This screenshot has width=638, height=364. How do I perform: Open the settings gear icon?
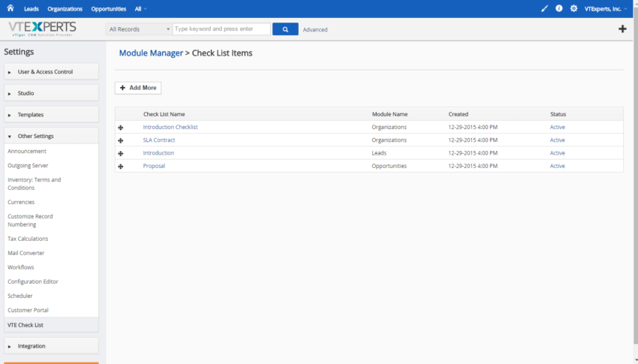(573, 8)
